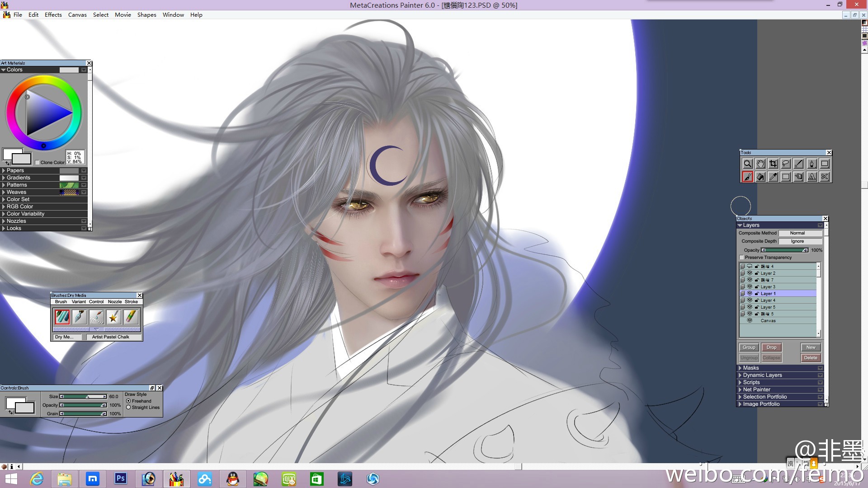The width and height of the screenshot is (868, 488).
Task: Open the Canvas menu
Action: pyautogui.click(x=77, y=15)
